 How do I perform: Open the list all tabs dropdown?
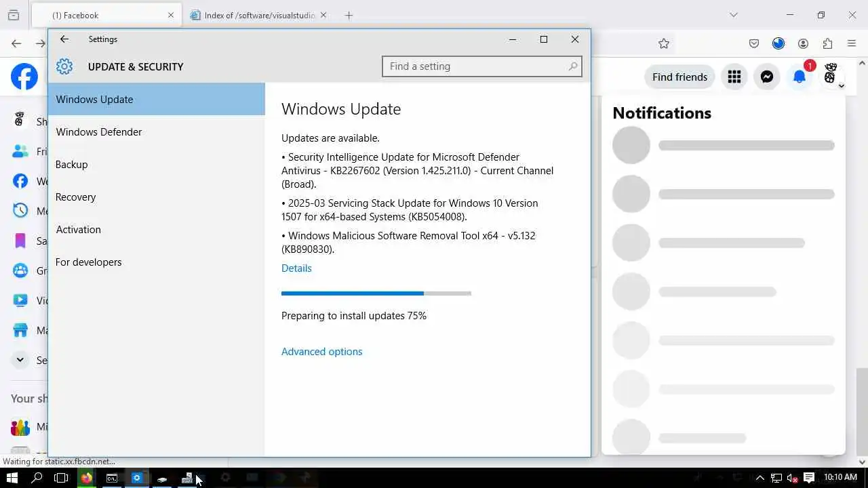coord(733,15)
